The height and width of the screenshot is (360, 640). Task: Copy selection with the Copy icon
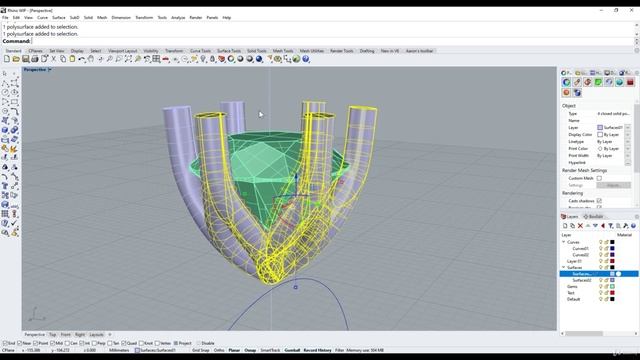click(x=63, y=59)
